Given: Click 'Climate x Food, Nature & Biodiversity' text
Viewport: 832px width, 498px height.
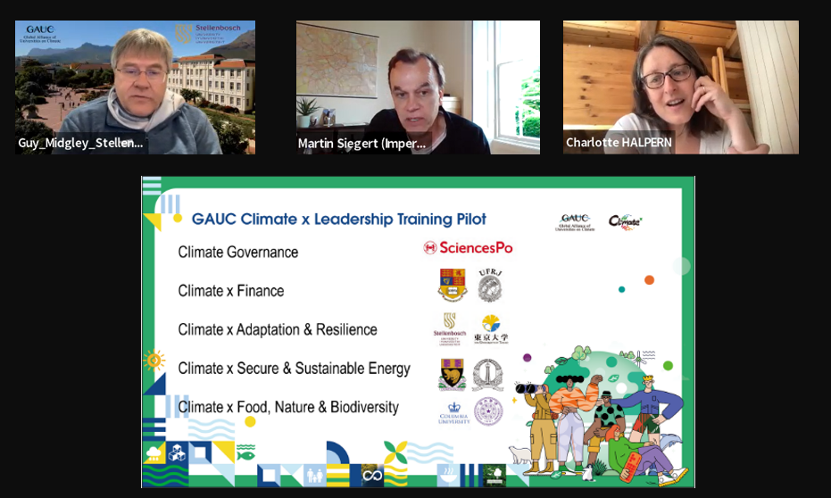Looking at the screenshot, I should pyautogui.click(x=288, y=407).
